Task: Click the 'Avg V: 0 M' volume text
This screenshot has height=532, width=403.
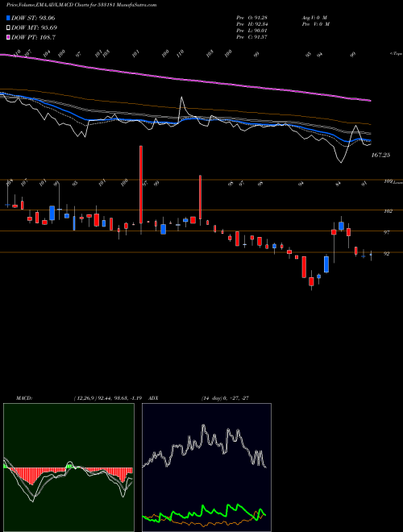Action: 314,18
